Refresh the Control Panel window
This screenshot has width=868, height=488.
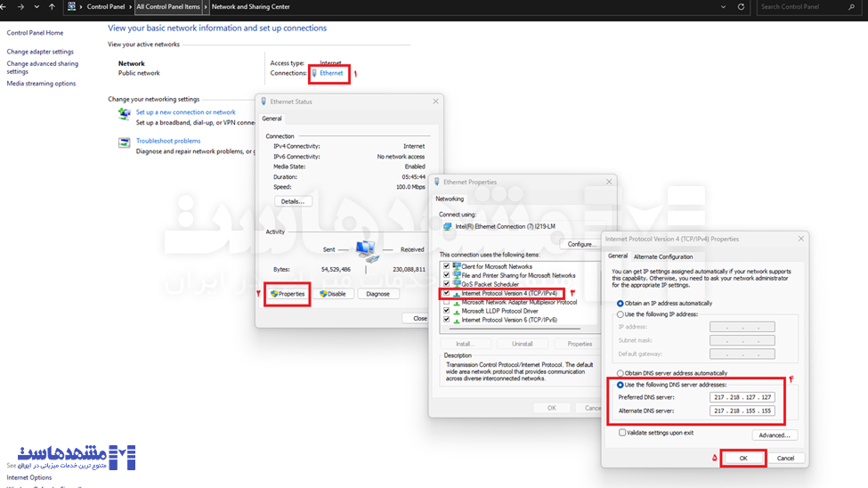pyautogui.click(x=741, y=6)
